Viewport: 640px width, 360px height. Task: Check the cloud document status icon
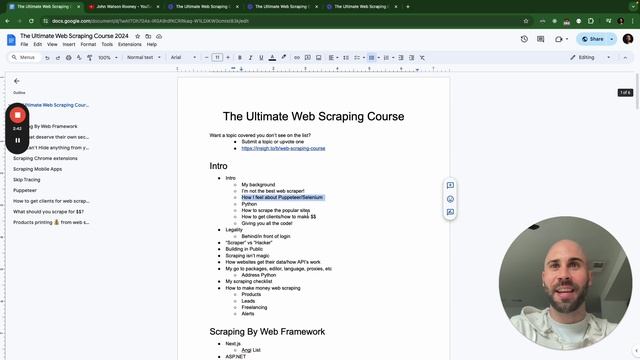159,36
